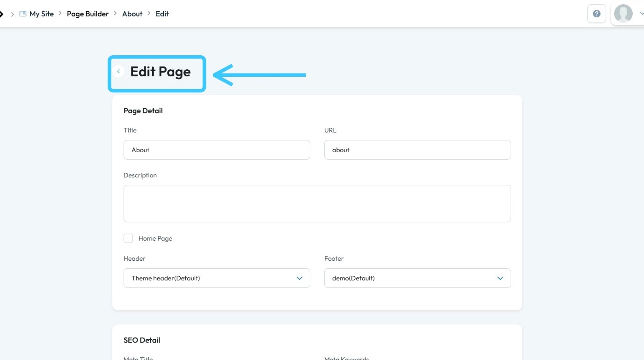Click the back arrow beside Edit Page
The image size is (644, 360).
[118, 71]
